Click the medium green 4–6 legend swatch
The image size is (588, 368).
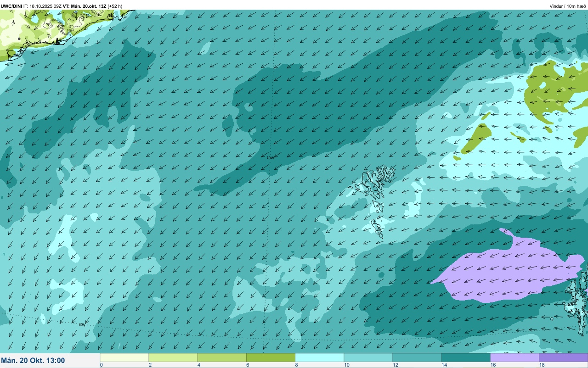coord(222,357)
